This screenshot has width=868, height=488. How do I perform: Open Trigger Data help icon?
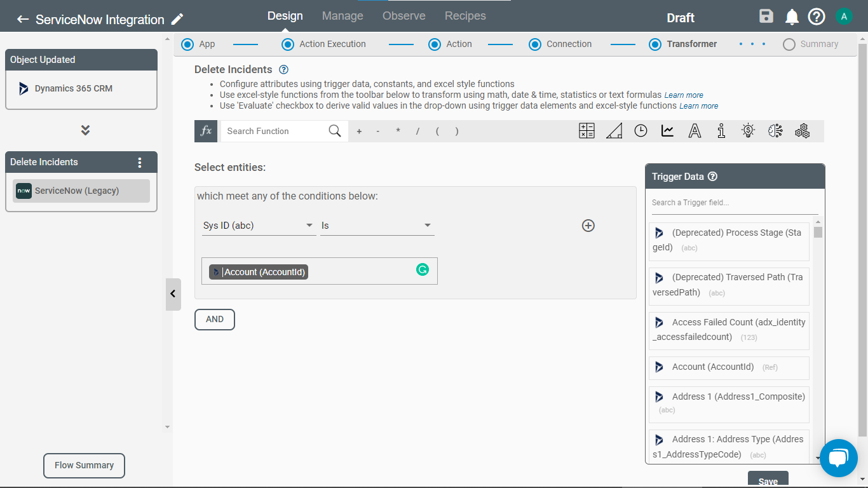[712, 177]
